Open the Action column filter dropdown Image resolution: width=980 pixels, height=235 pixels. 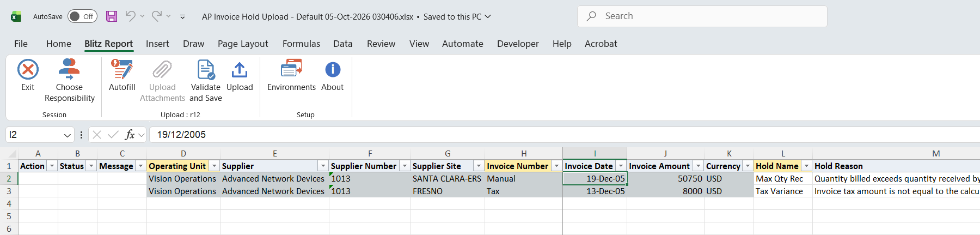click(52, 166)
